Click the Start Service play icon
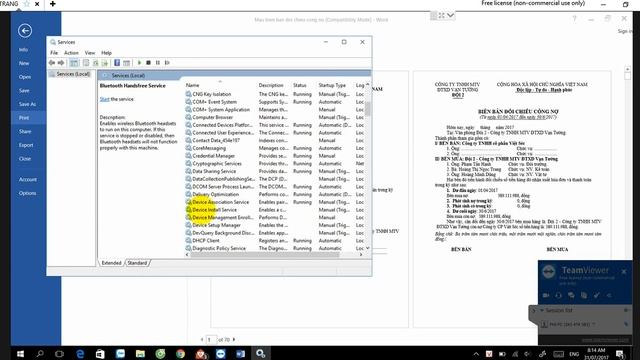Image resolution: width=640 pixels, height=360 pixels. (139, 63)
